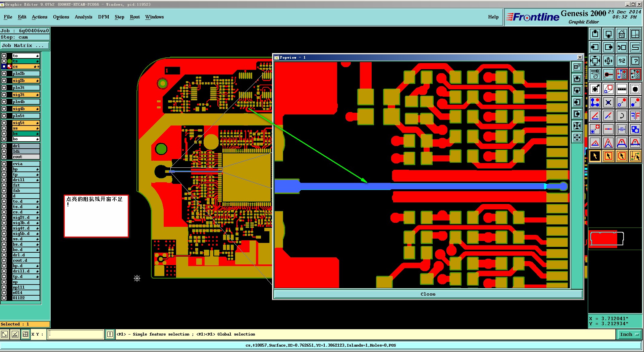Toggle the checkbox for layer sig5t
This screenshot has height=352, width=644.
[4, 123]
